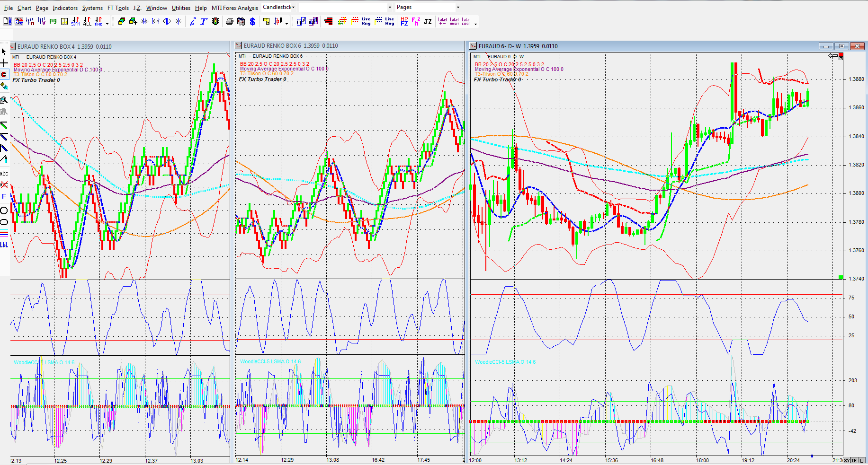Click the blue italic T toolbar icon
Viewport: 868px width, 465px height.
[x=204, y=21]
